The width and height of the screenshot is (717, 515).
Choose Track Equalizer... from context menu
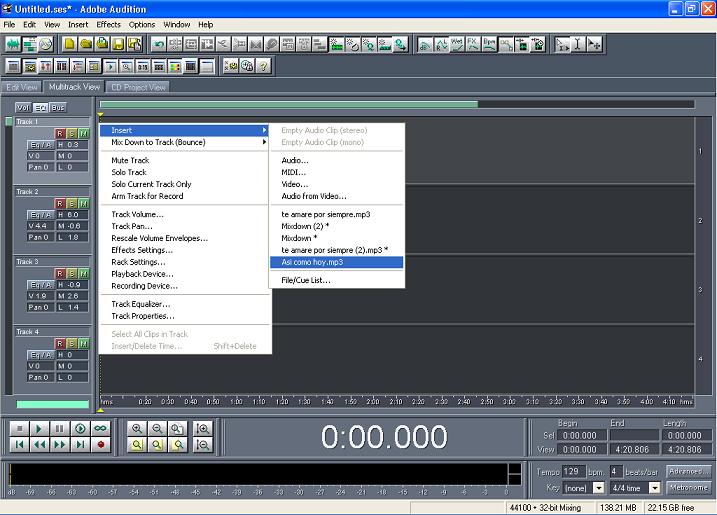pyautogui.click(x=185, y=304)
